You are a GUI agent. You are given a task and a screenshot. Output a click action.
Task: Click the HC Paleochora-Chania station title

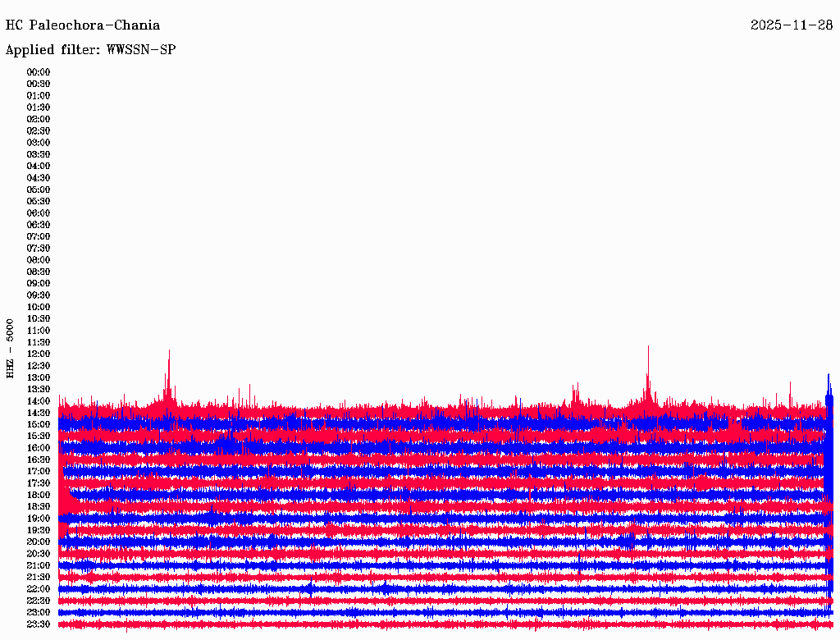tap(83, 25)
